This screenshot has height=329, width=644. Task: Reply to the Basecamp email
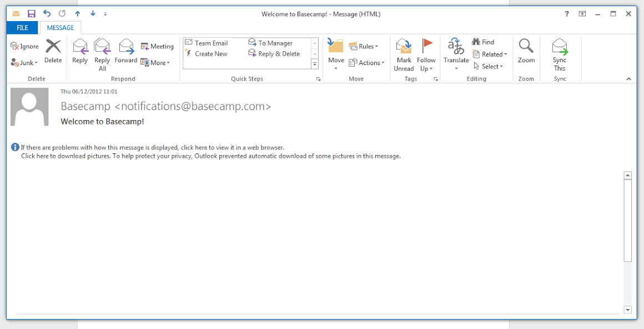coord(80,51)
